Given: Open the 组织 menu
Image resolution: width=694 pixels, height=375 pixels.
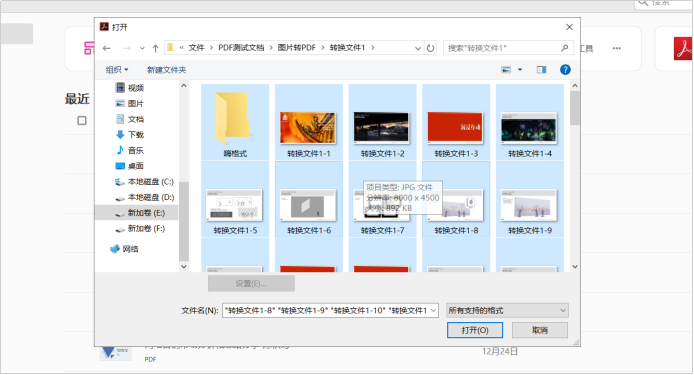Looking at the screenshot, I should coord(117,70).
